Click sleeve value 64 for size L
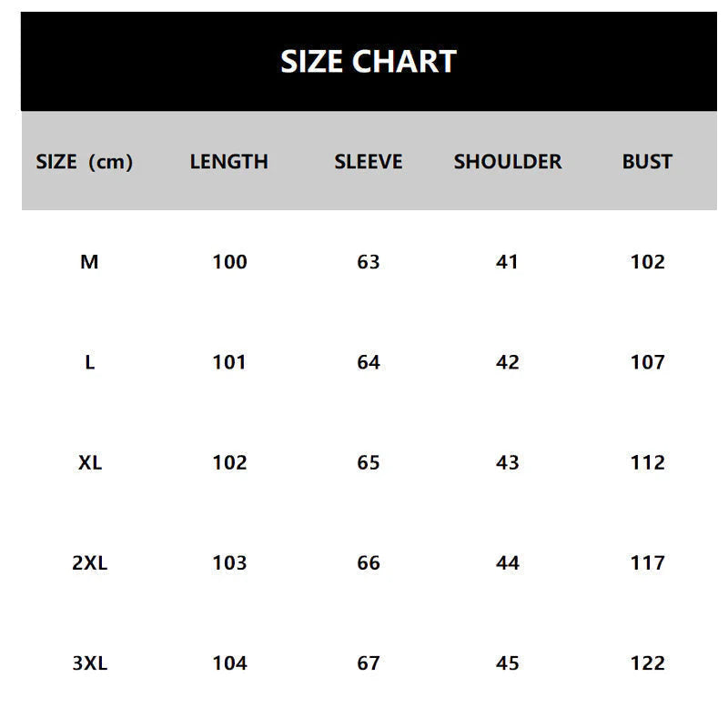This screenshot has height=728, width=728. pos(369,362)
